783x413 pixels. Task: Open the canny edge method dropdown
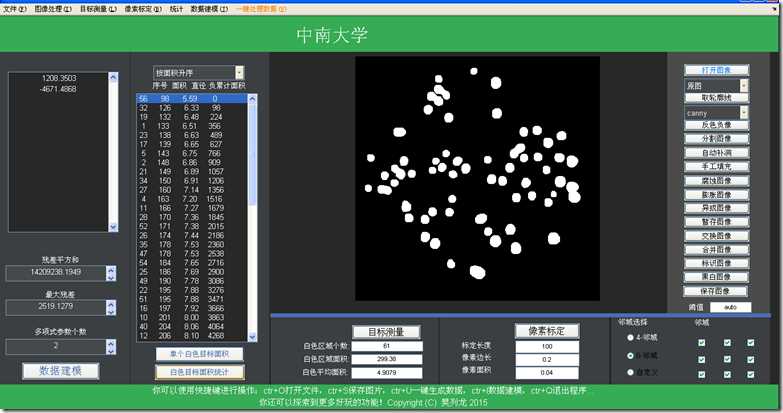click(744, 112)
